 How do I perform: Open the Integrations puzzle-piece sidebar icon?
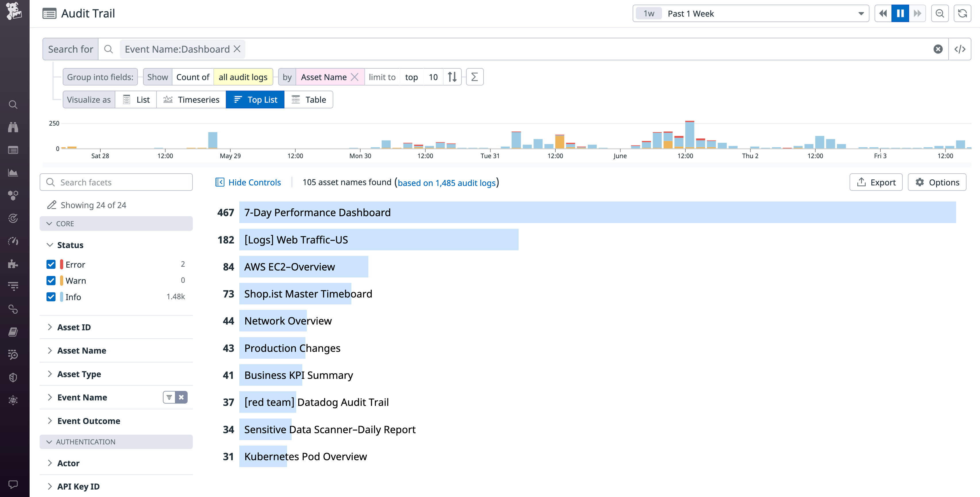click(13, 264)
